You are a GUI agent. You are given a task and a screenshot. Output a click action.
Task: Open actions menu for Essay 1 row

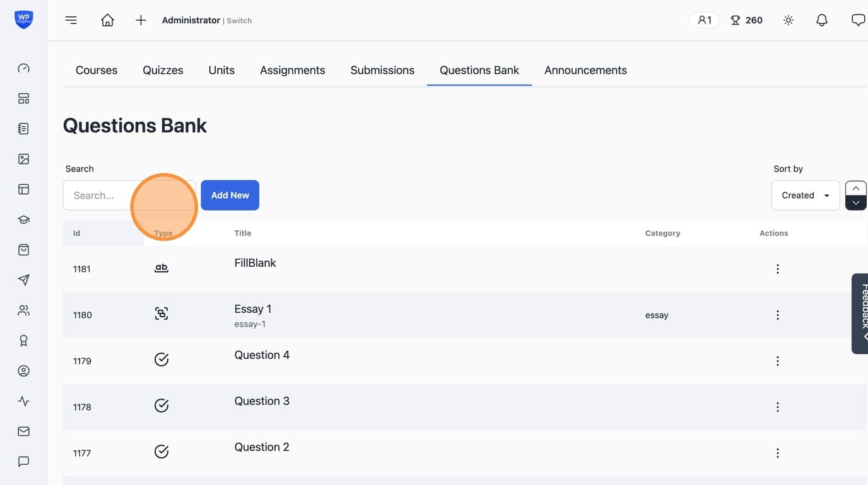point(778,315)
